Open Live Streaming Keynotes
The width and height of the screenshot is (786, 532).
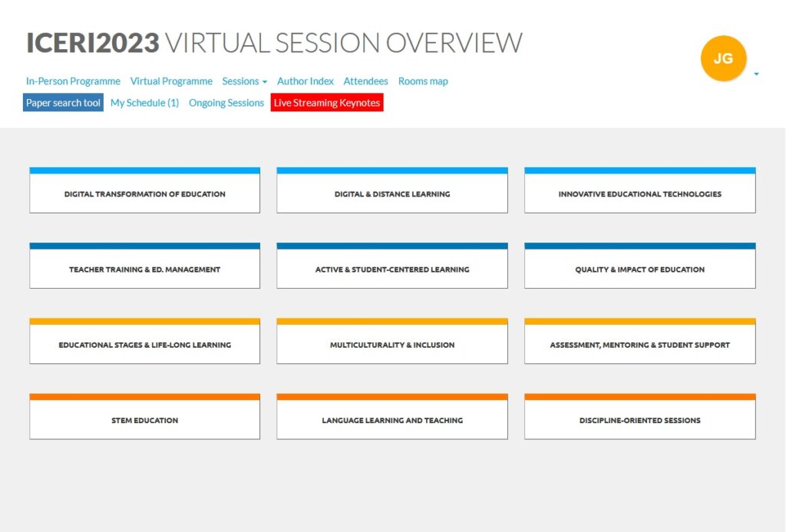pos(327,102)
